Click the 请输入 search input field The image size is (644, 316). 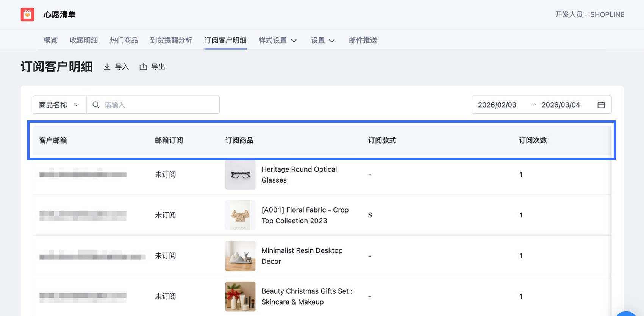tap(159, 105)
